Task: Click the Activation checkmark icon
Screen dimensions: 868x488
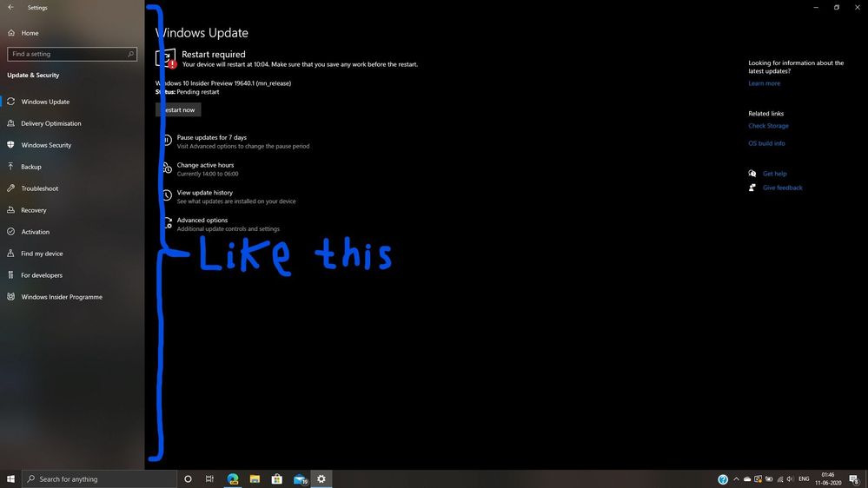Action: (10, 231)
